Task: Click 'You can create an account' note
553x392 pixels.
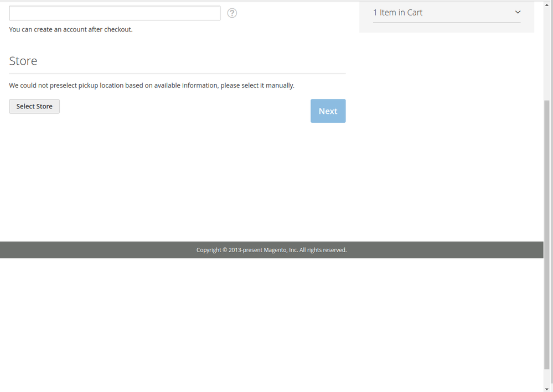Action: click(71, 29)
